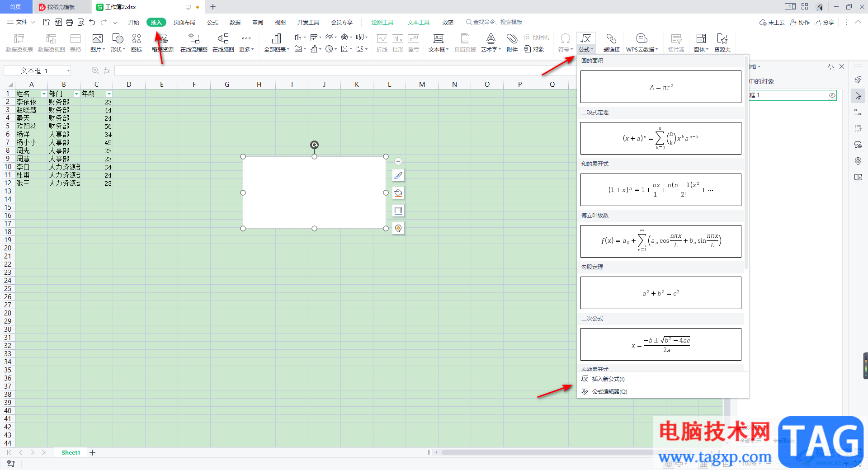Open 资源夹 resource folder
The height and width of the screenshot is (470, 868).
pos(722,43)
